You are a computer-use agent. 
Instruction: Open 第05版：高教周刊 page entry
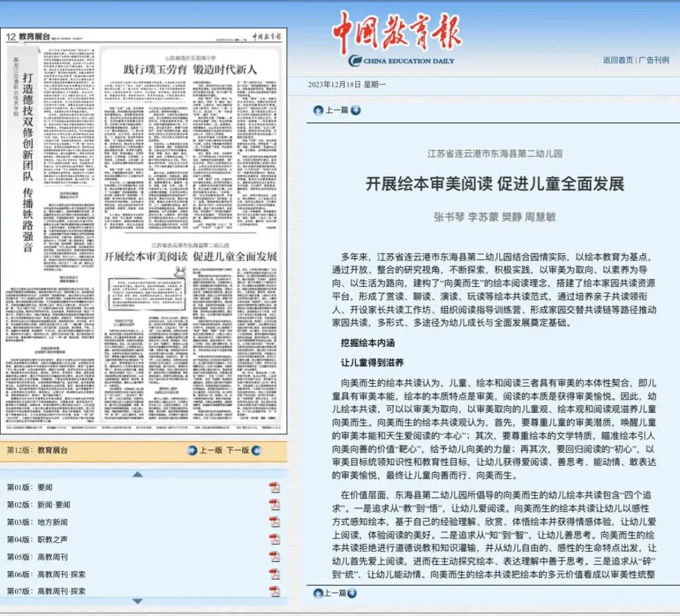click(x=37, y=557)
